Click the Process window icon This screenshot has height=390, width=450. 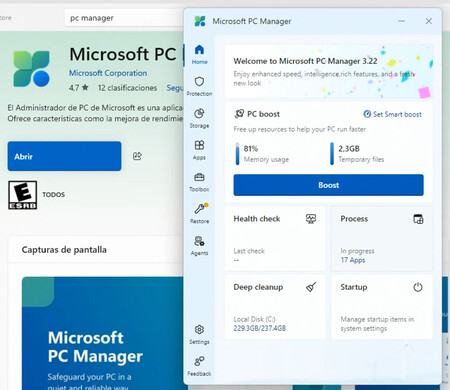tap(418, 219)
